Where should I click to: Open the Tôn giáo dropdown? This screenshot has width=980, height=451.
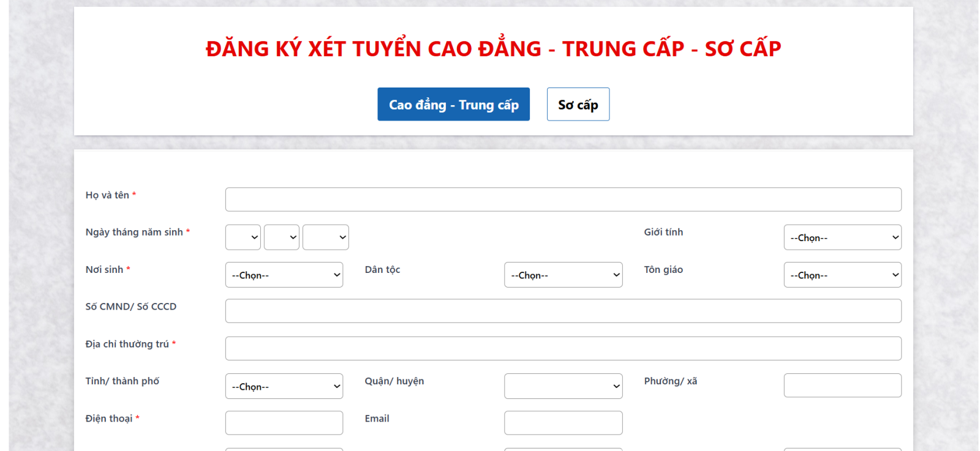point(842,275)
